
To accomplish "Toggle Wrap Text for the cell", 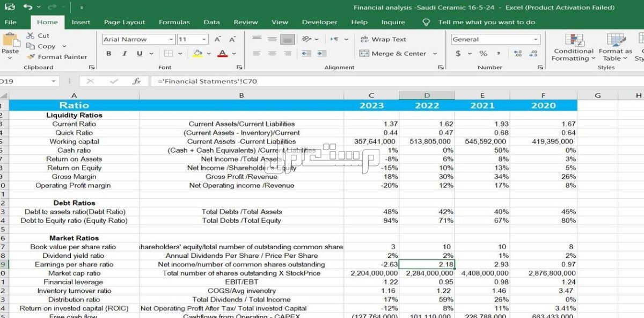I will (383, 39).
